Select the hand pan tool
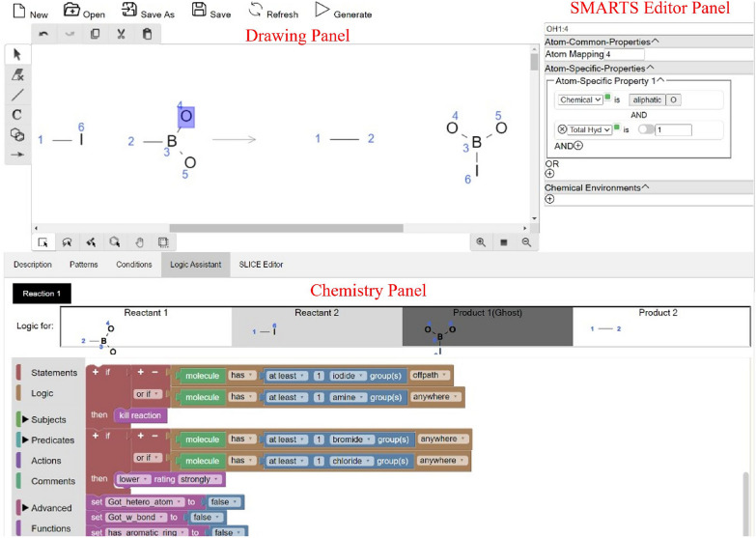Image resolution: width=756 pixels, height=538 pixels. pos(139,242)
